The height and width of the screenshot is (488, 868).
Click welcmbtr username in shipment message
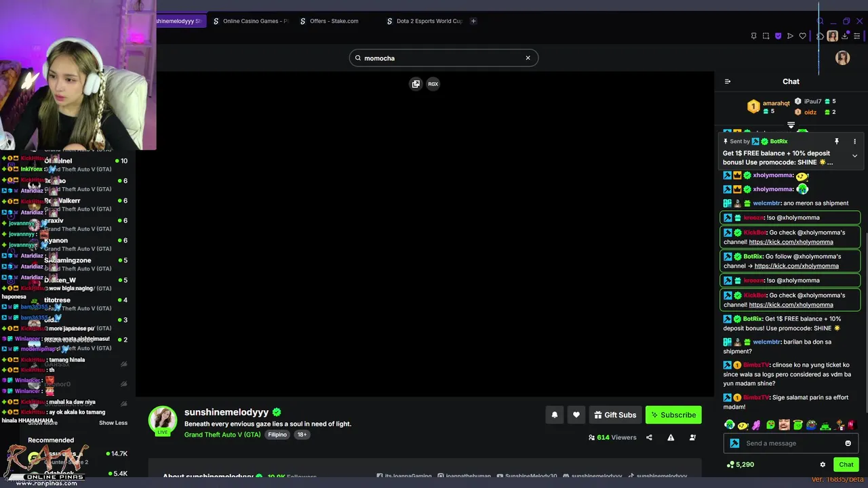[766, 203]
